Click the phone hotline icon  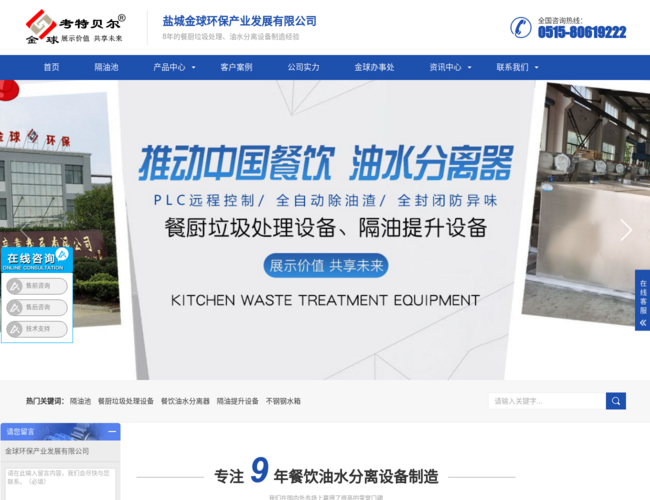(x=520, y=27)
